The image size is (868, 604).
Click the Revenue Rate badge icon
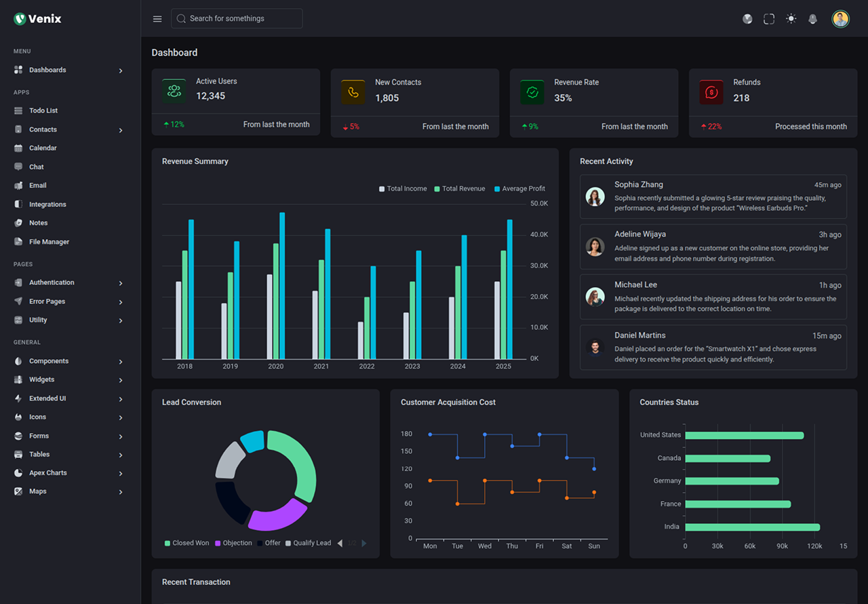click(x=532, y=92)
